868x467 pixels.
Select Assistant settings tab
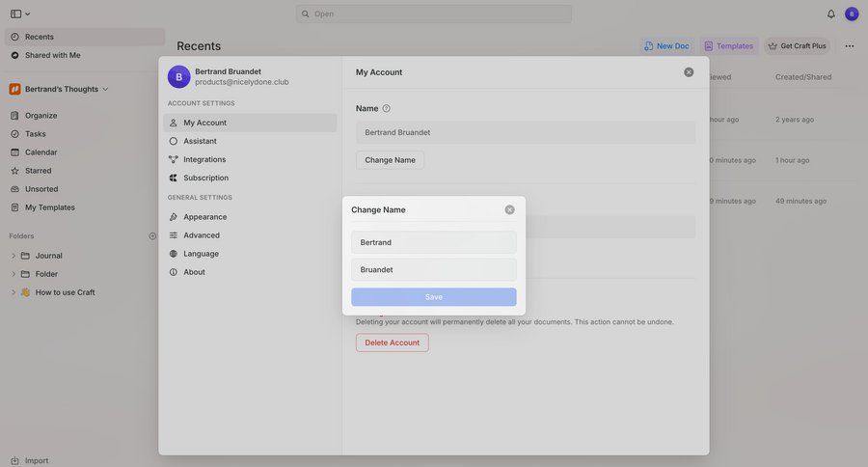point(250,141)
